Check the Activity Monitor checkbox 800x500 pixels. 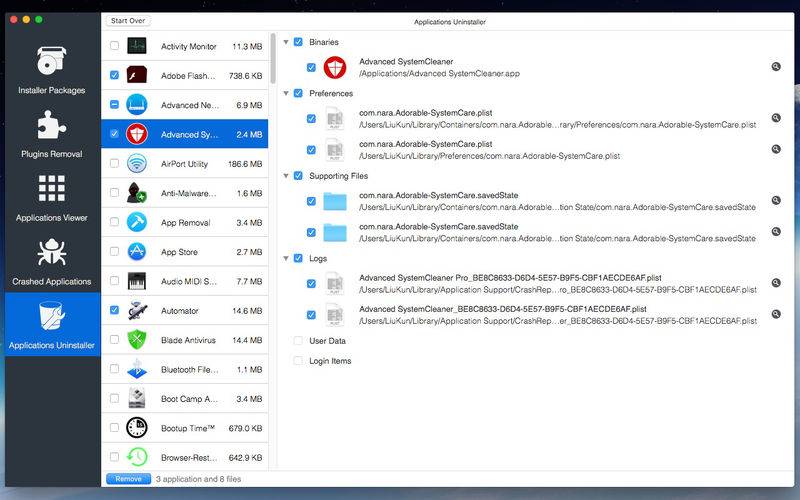coord(114,45)
